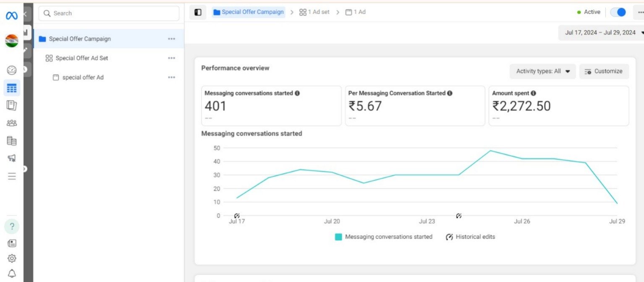Select 1 Ad in the breadcrumb
Viewport: 644px width, 282px height.
[x=356, y=12]
